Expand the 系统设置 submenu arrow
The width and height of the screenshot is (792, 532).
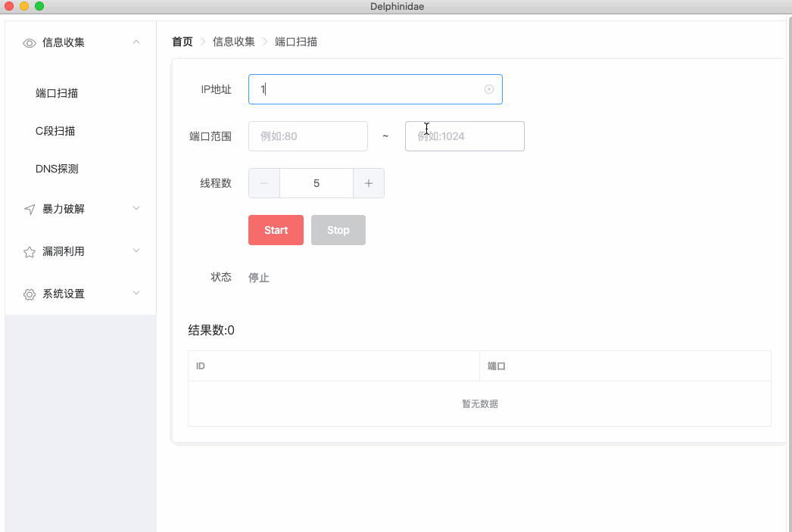[x=136, y=293]
